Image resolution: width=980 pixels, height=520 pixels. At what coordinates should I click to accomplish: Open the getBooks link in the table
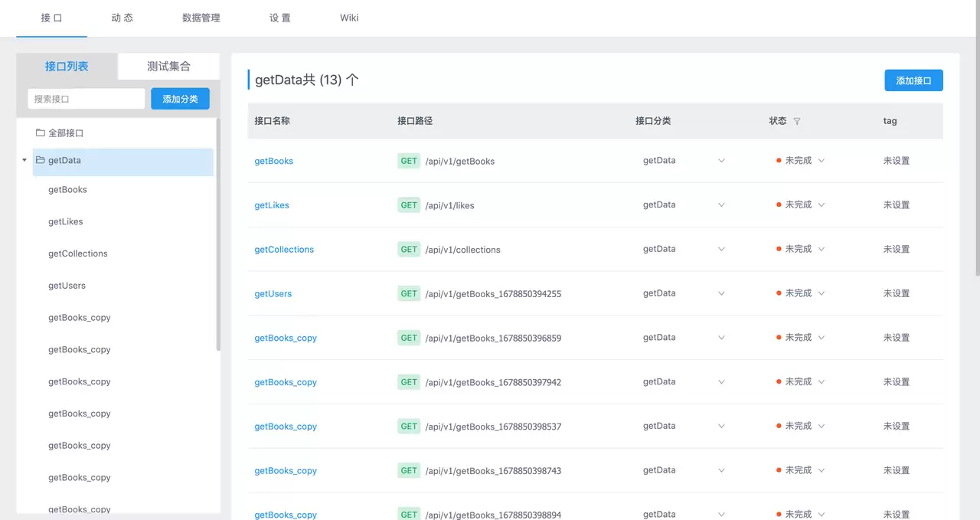(x=274, y=161)
